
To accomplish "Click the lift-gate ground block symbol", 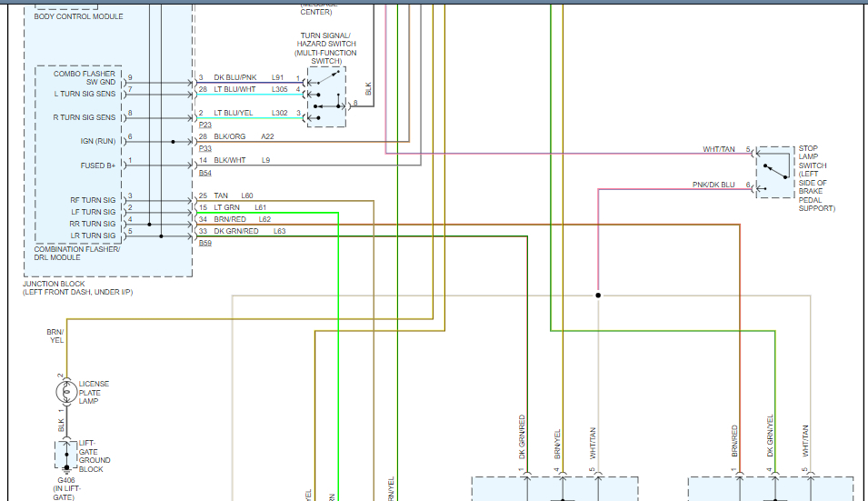I will pyautogui.click(x=65, y=455).
